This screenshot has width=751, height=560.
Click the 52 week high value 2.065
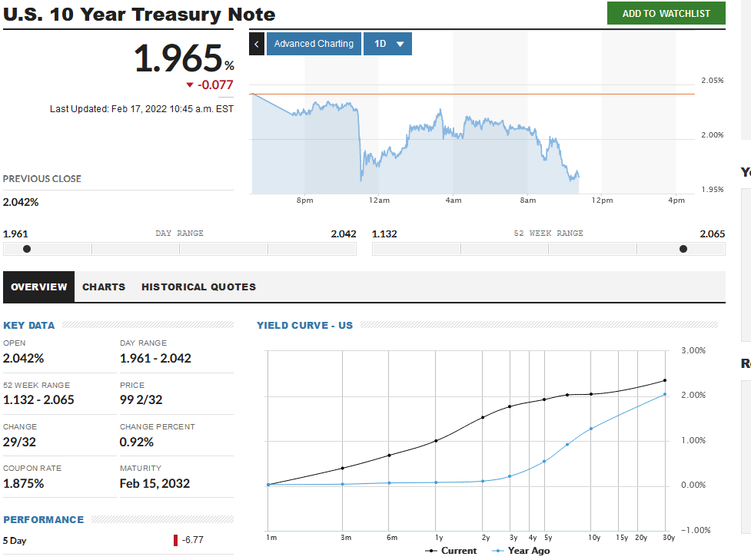[713, 234]
